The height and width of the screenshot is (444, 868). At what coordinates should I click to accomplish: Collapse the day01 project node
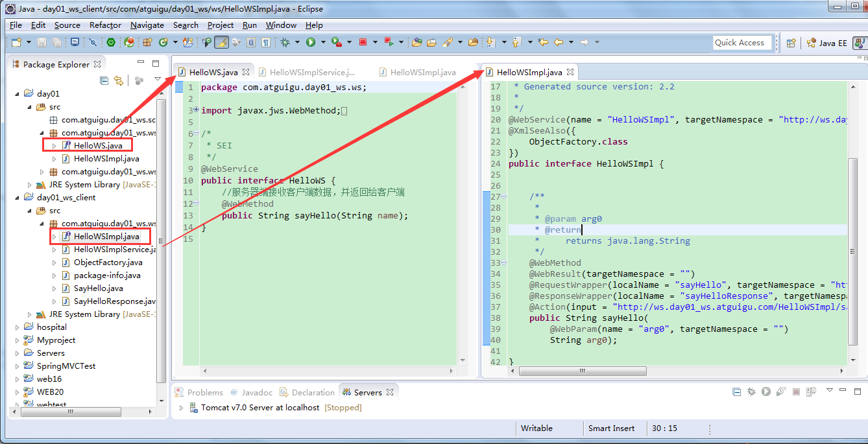point(18,94)
